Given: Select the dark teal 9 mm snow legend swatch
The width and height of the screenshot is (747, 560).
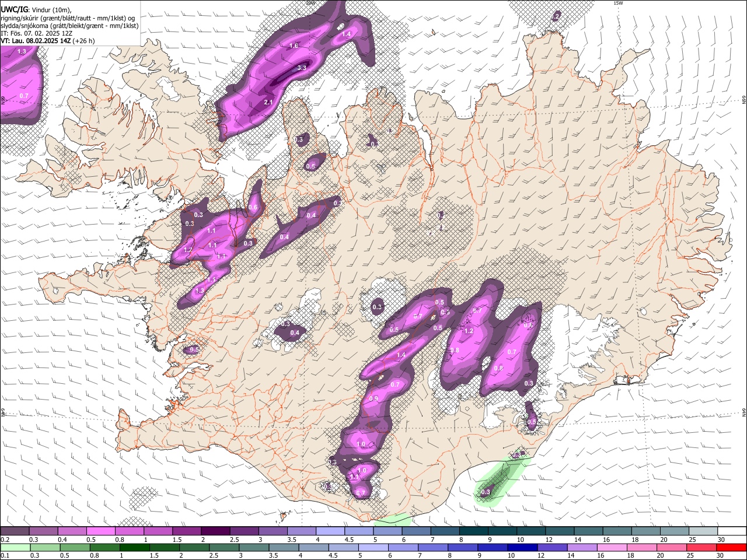Looking at the screenshot, I should point(502,531).
